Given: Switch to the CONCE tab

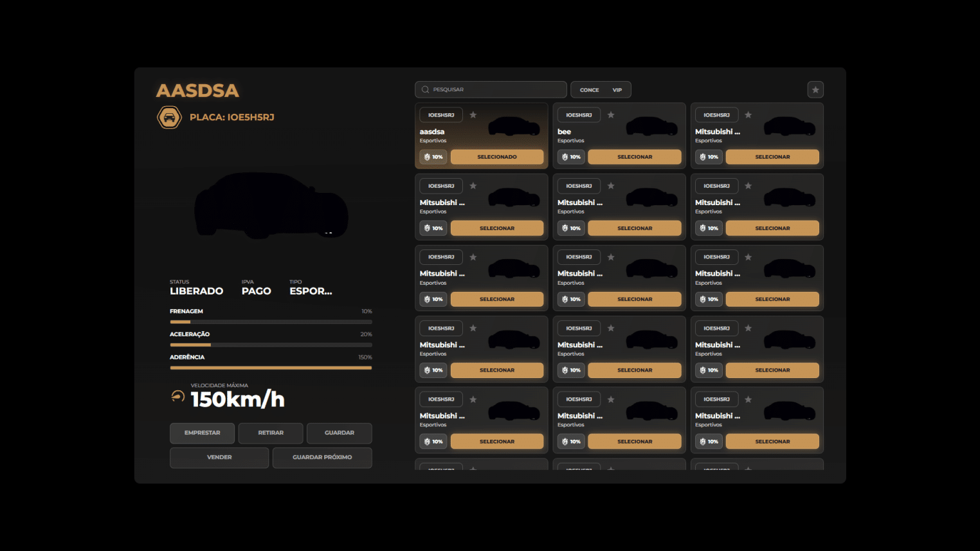Looking at the screenshot, I should [589, 90].
